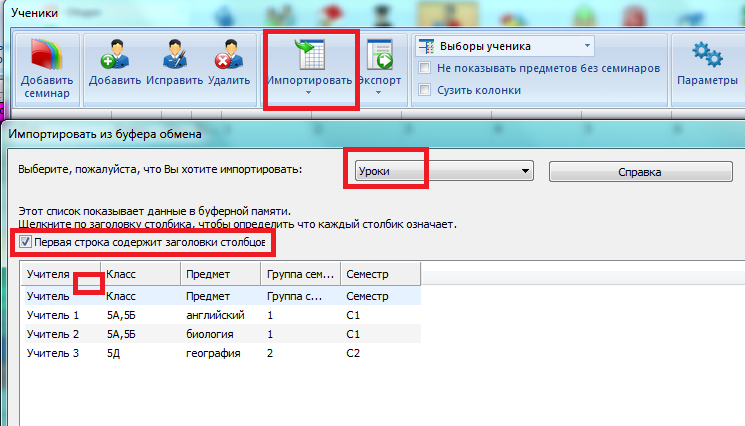Image resolution: width=745 pixels, height=426 pixels.
Task: Open dropdown arrow under Импортировать
Action: [308, 93]
